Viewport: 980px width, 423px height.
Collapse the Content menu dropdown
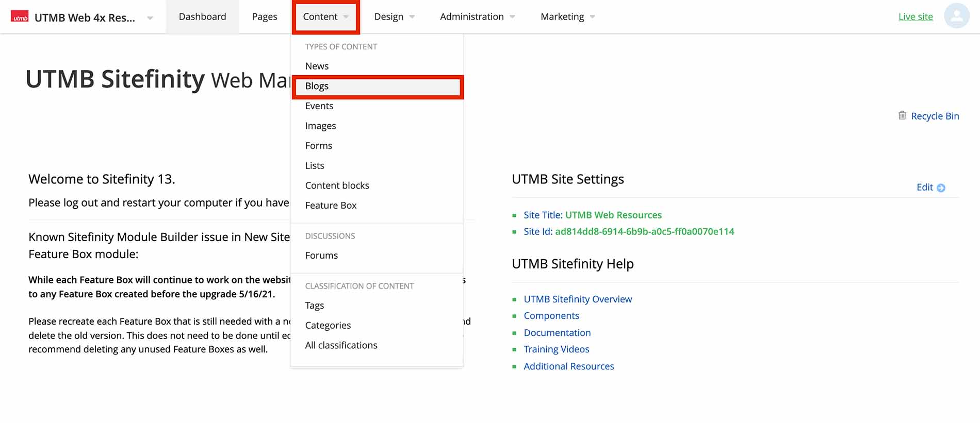point(325,17)
